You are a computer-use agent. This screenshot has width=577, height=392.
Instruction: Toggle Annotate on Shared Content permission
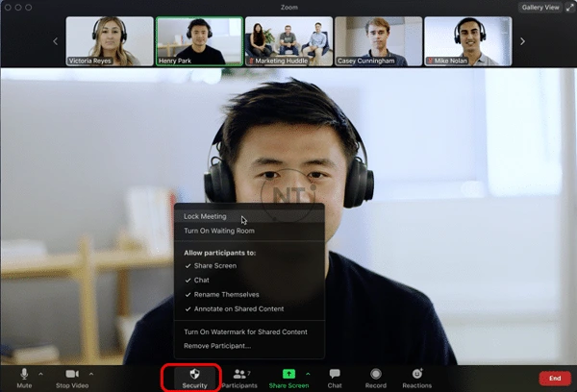(249, 309)
